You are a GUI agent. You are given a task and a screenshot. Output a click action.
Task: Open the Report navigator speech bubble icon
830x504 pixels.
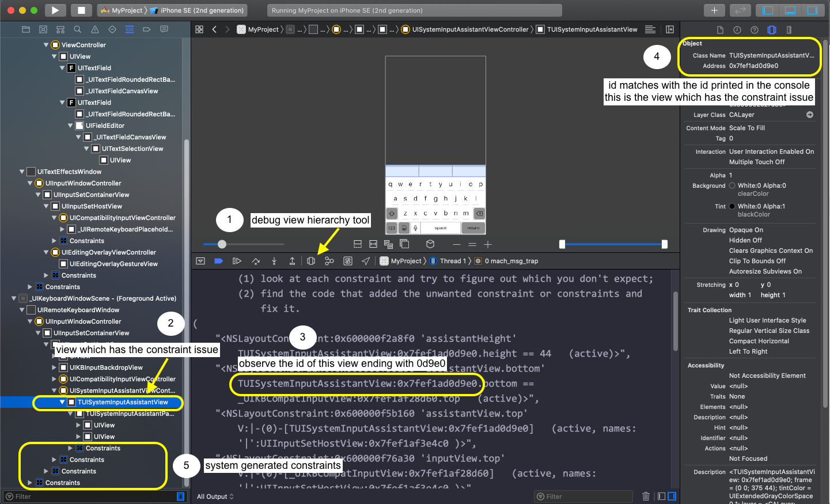point(164,29)
